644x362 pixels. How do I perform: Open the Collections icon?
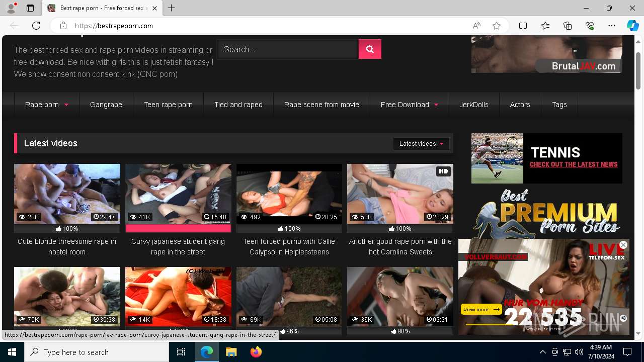tap(568, 26)
